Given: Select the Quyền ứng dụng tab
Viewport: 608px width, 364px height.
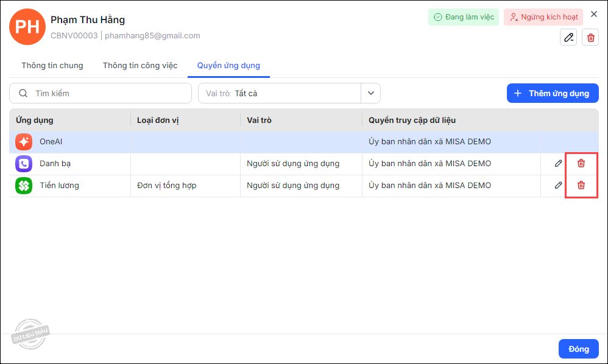Looking at the screenshot, I should [228, 66].
